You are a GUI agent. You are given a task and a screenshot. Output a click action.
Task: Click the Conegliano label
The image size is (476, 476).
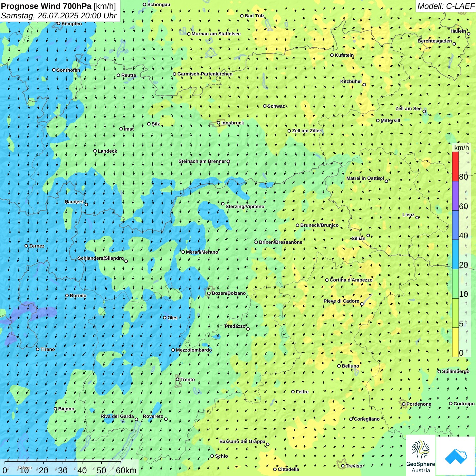pyautogui.click(x=367, y=419)
